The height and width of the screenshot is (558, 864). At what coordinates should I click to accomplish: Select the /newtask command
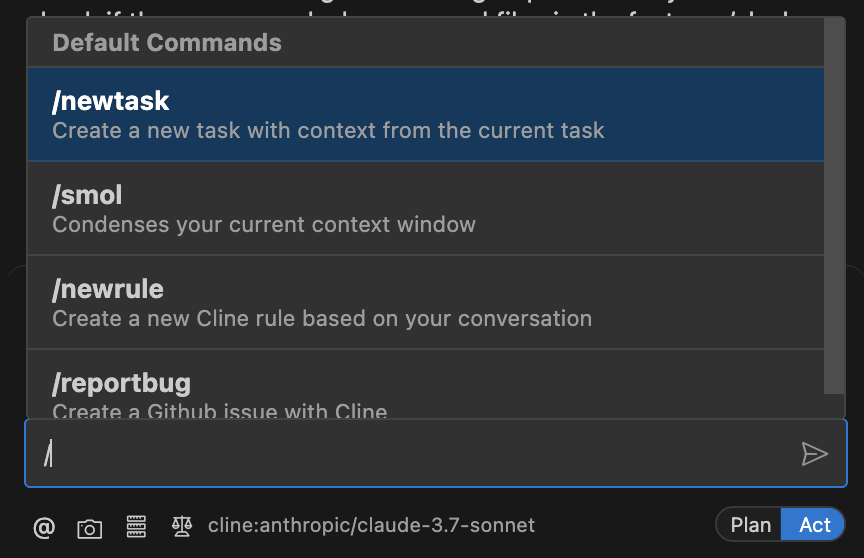point(425,115)
